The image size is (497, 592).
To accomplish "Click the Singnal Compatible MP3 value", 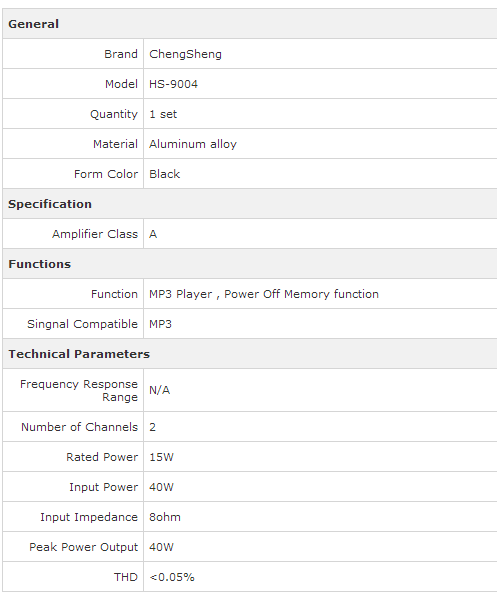I will point(160,324).
